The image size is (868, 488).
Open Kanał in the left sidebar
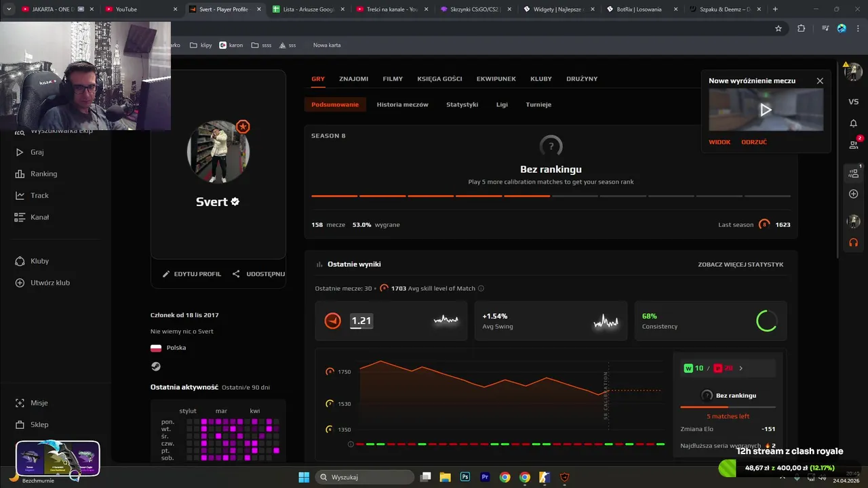click(x=32, y=218)
